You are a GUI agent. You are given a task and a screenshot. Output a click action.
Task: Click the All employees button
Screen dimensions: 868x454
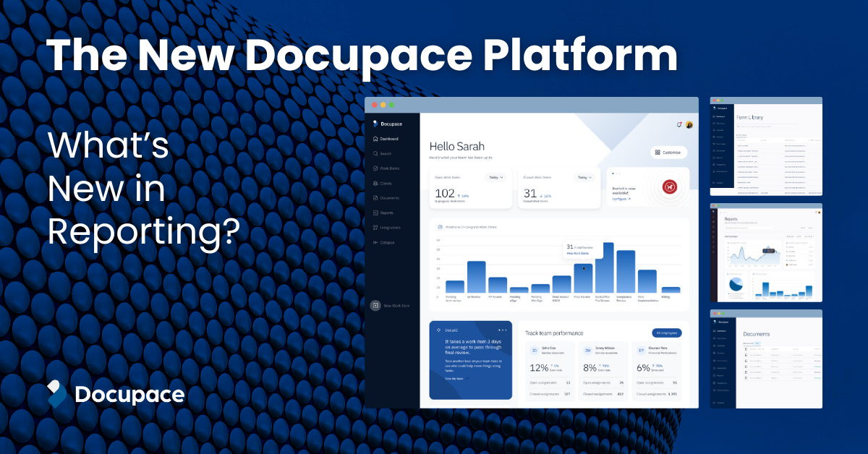pyautogui.click(x=667, y=333)
